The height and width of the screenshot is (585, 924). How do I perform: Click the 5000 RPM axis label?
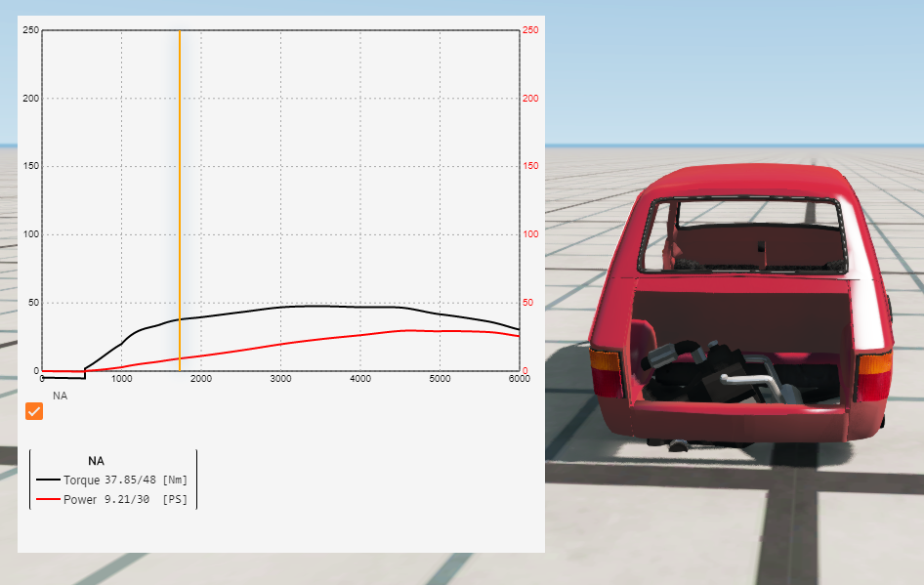(x=440, y=379)
